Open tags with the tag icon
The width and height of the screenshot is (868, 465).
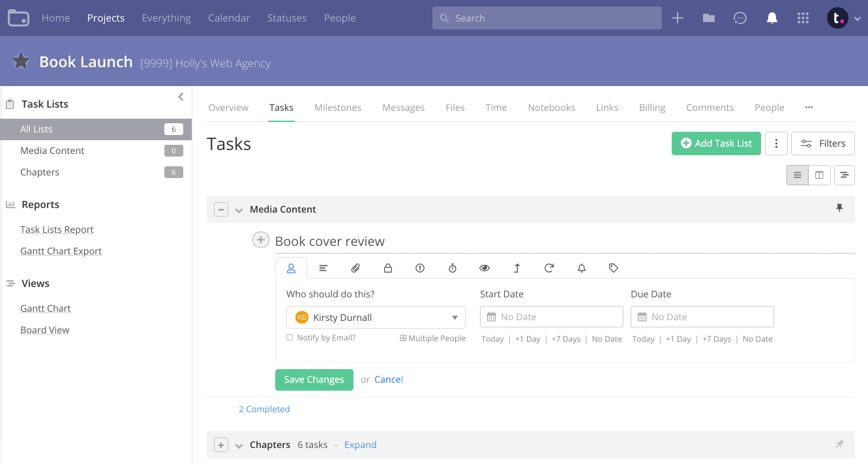tap(613, 267)
